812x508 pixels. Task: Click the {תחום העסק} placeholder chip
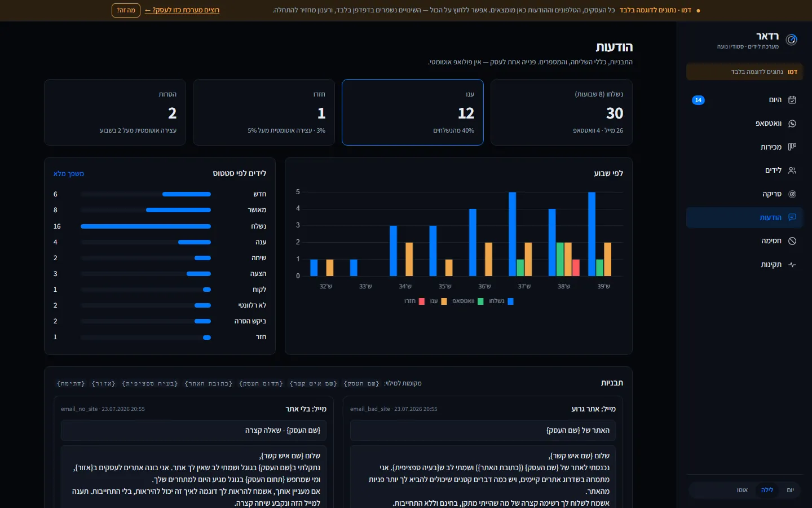pos(261,384)
